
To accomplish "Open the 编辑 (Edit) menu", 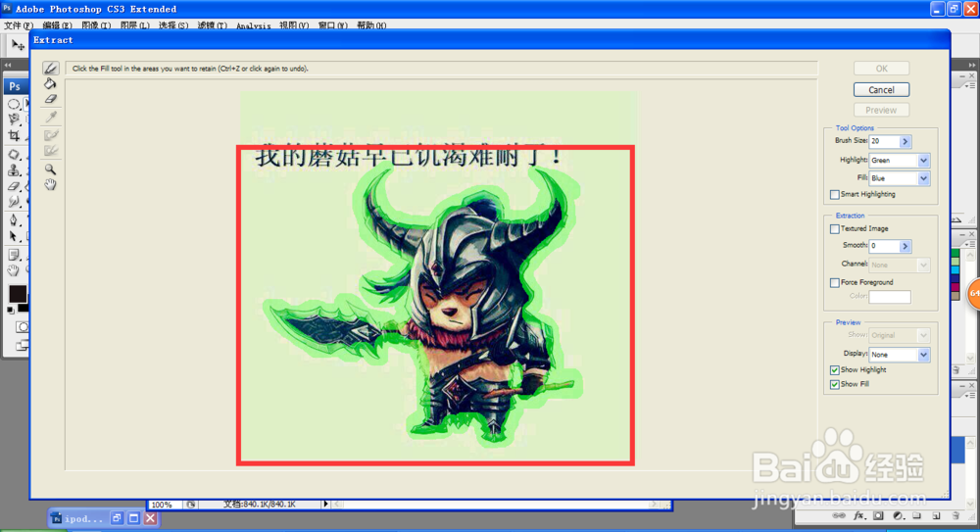I will point(57,25).
